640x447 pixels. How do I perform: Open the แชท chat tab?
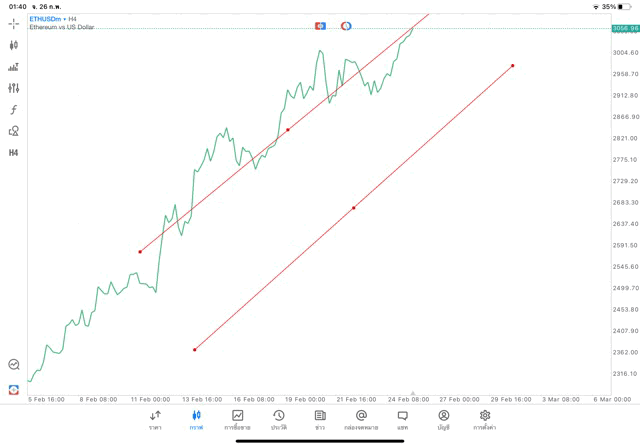(402, 420)
